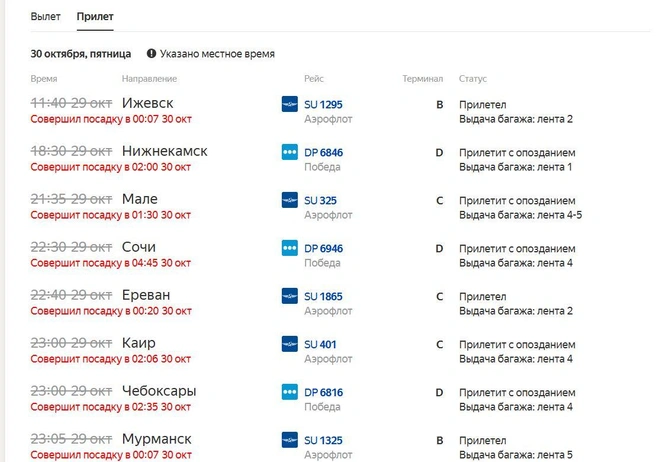Switch to the Вылет tab
The width and height of the screenshot is (656, 462).
tap(46, 17)
